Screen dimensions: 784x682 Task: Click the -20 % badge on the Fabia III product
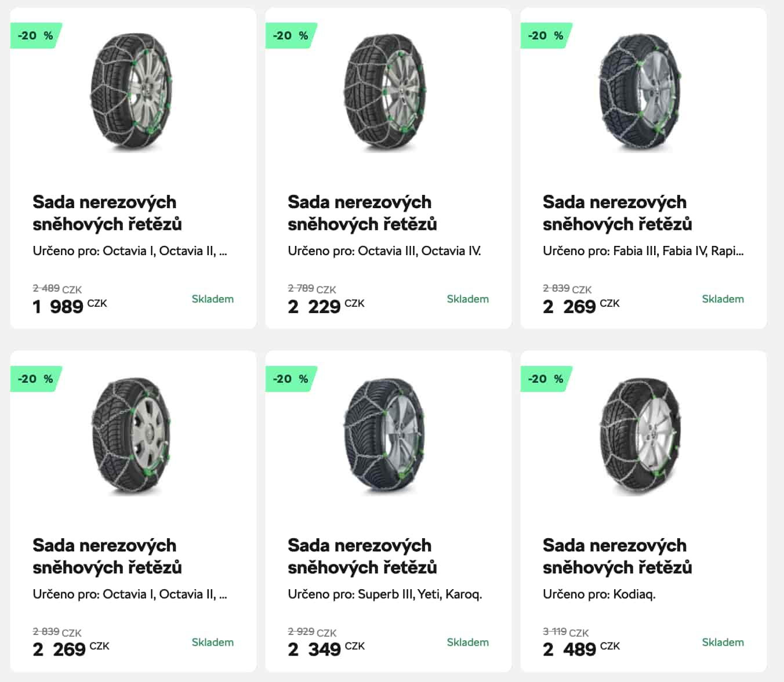546,35
